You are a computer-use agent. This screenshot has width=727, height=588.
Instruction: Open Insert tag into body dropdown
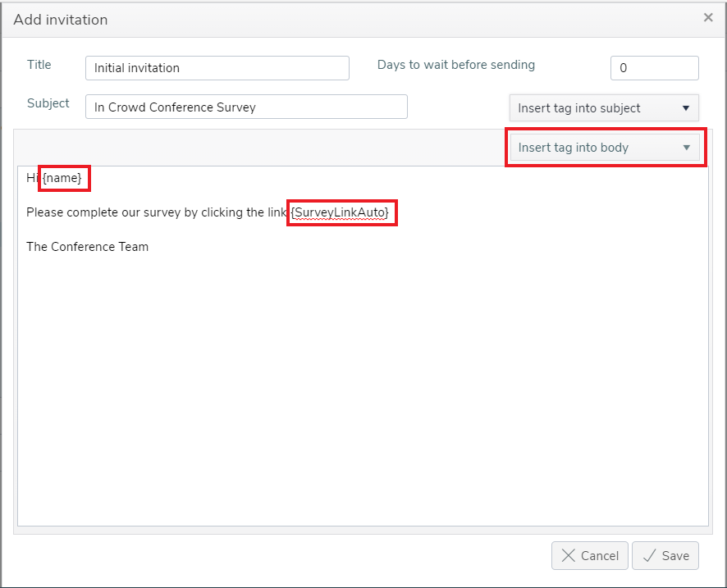tap(605, 148)
